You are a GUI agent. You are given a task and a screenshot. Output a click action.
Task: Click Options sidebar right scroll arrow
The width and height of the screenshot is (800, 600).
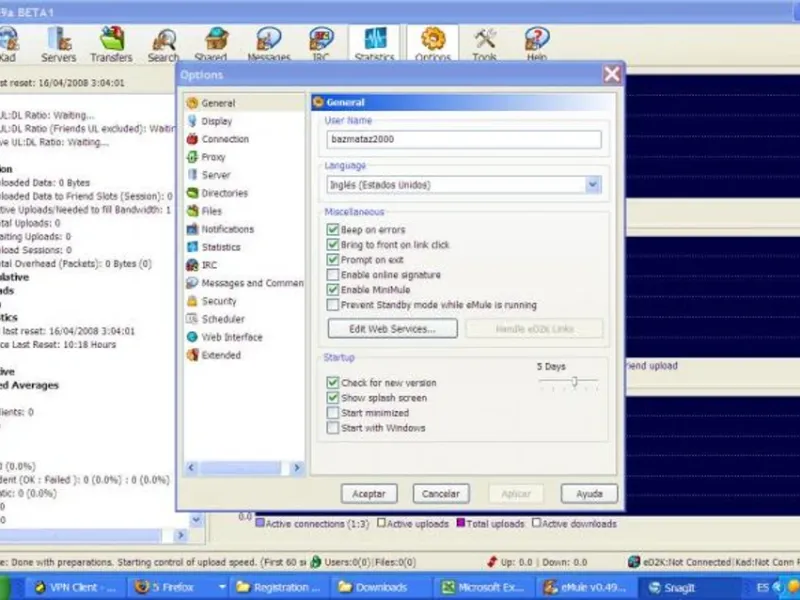pyautogui.click(x=297, y=468)
